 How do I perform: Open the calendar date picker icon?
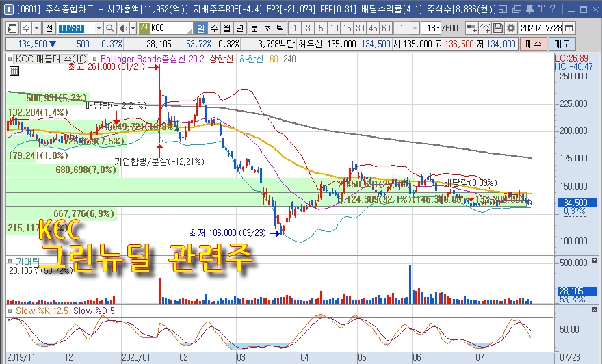[569, 28]
